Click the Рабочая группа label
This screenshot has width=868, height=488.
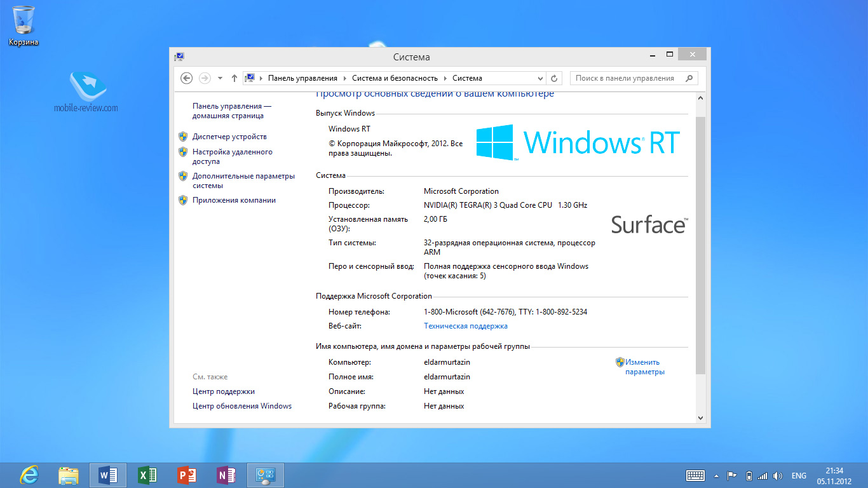pos(357,406)
